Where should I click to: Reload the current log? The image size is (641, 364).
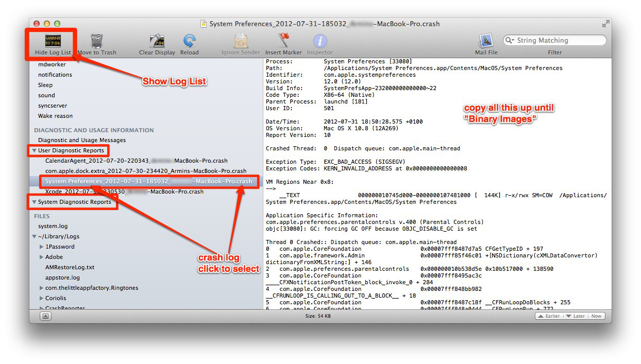click(189, 41)
